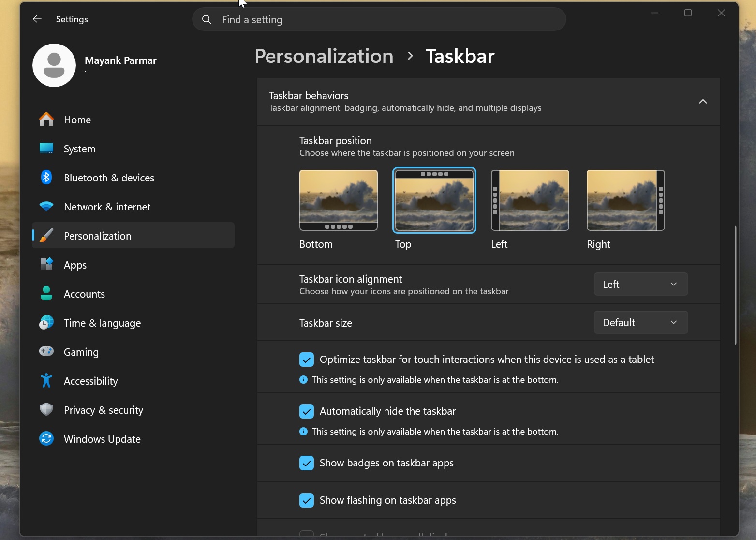The height and width of the screenshot is (540, 756).
Task: Click the Privacy shield icon
Action: click(x=46, y=410)
